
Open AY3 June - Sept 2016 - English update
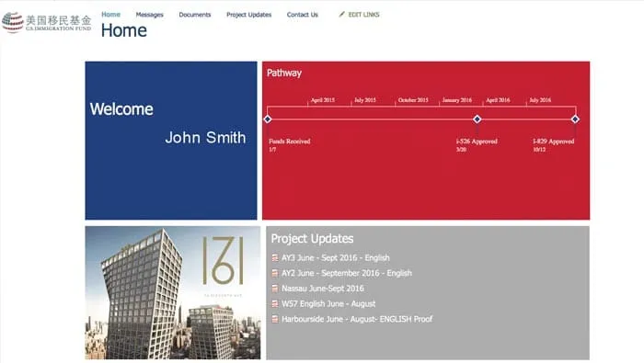click(336, 257)
